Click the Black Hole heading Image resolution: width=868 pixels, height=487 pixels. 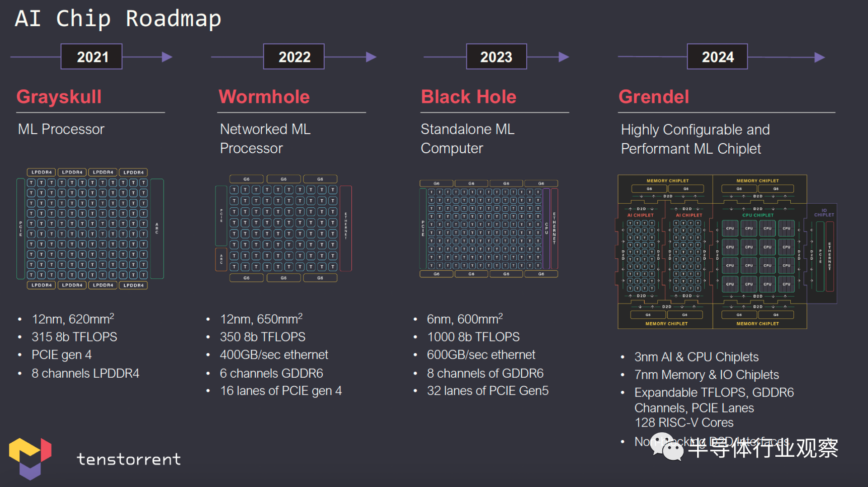tap(468, 97)
